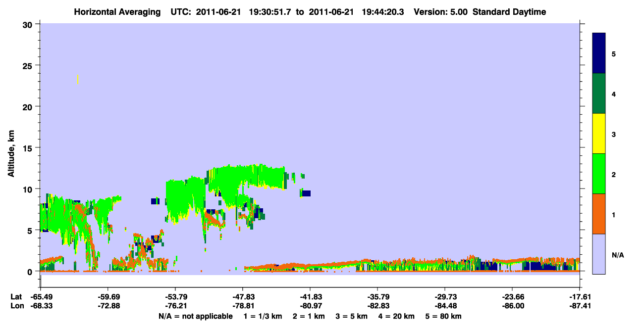Screen dimensions: 644x330
Task: Click the colorbar label 5
Action: [614, 53]
